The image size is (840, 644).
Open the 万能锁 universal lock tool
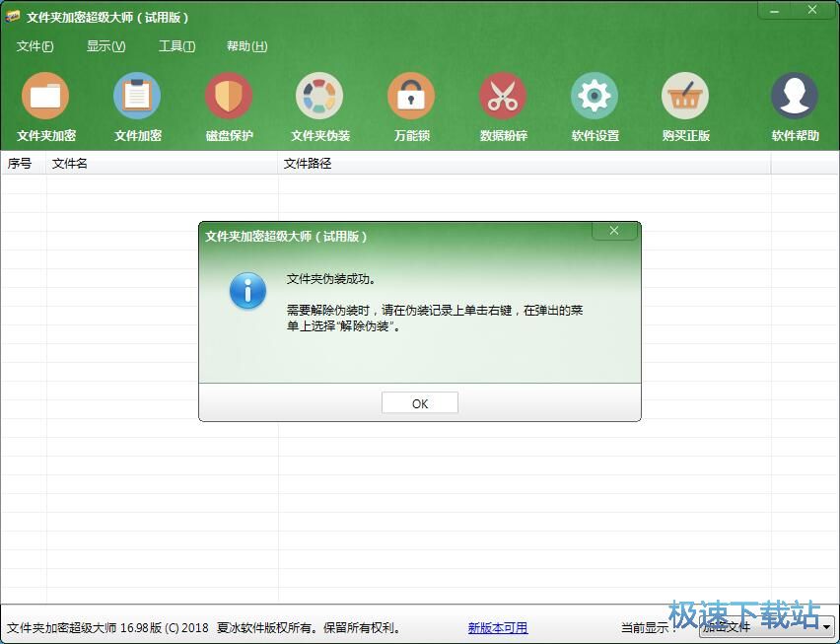pyautogui.click(x=411, y=107)
